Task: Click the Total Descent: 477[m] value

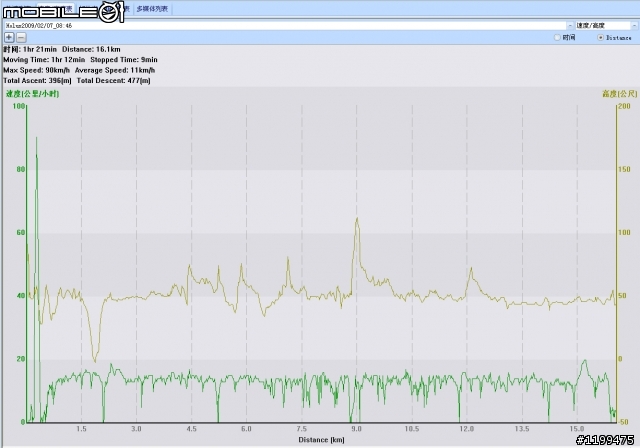Action: click(113, 81)
